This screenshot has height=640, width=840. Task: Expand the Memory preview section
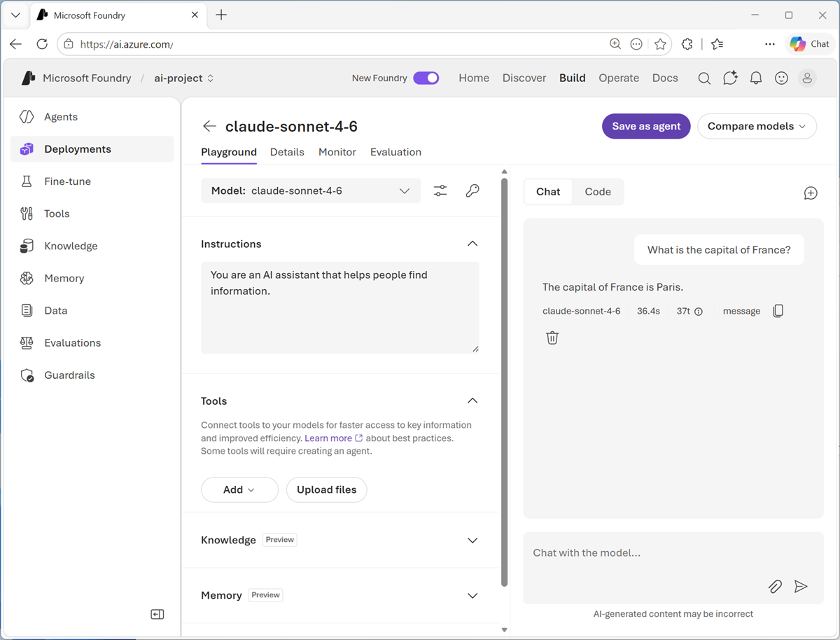472,595
